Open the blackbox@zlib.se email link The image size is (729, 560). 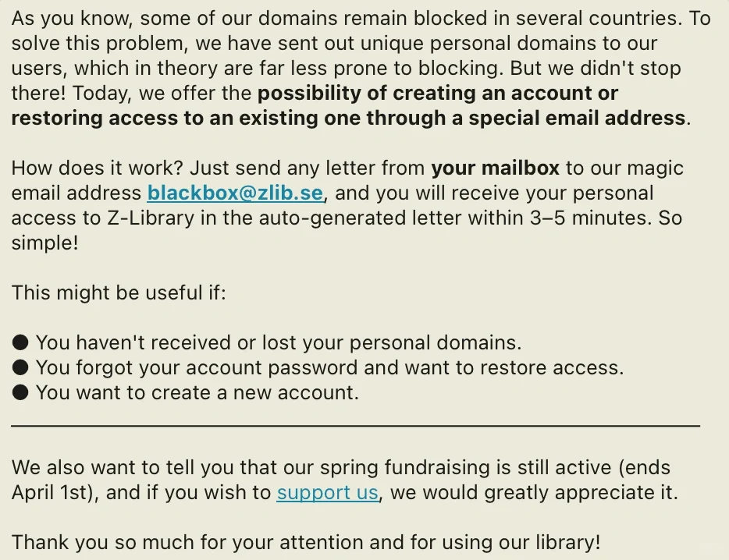235,193
